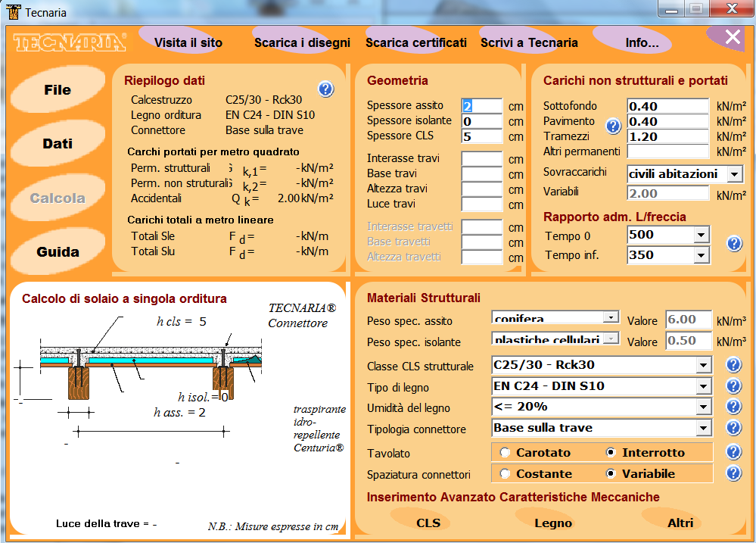Click the Interasse travi input

481,158
